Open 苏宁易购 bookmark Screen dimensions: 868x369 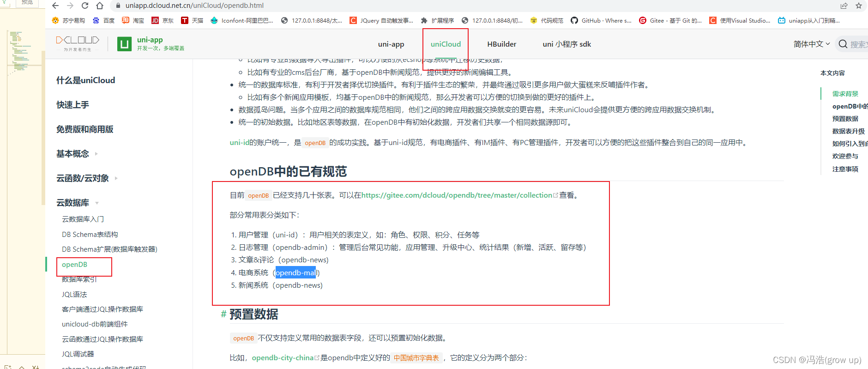click(68, 20)
